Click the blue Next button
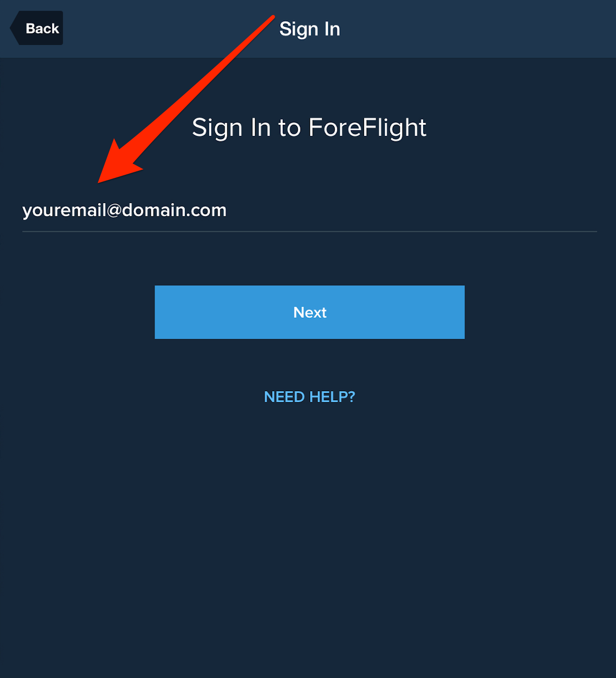 (310, 312)
